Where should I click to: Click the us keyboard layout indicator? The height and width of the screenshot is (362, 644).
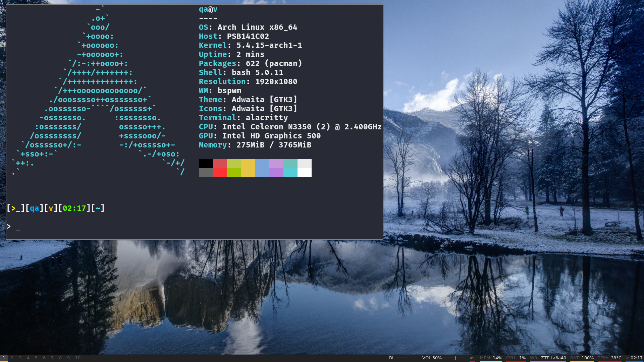[x=472, y=358]
